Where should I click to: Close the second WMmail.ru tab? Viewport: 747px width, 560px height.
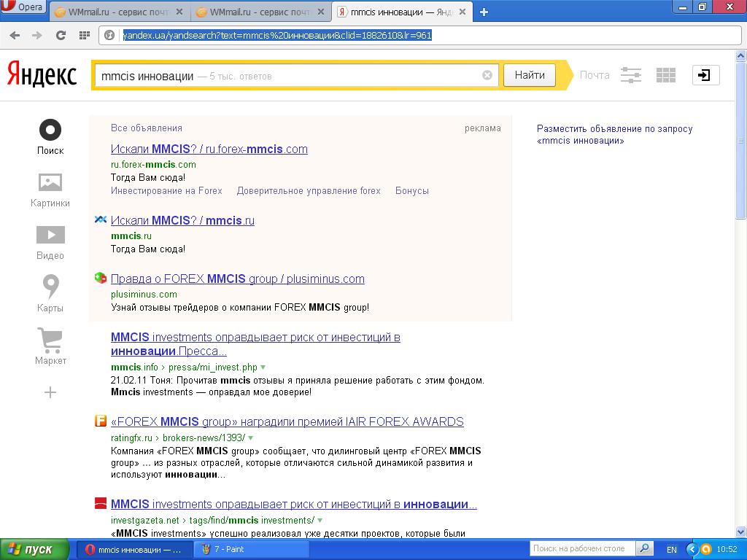[321, 12]
